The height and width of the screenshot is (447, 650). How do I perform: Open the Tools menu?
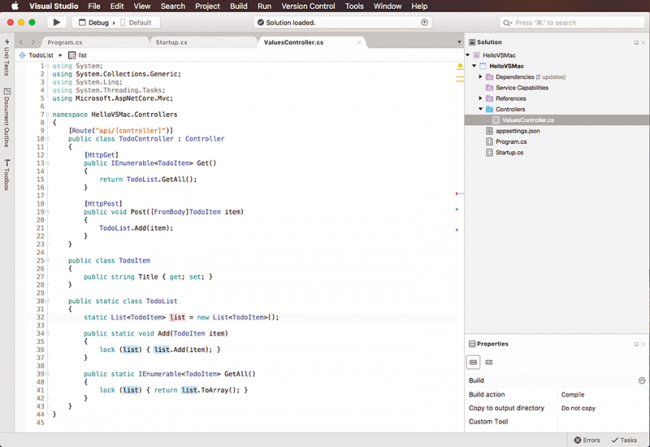point(354,6)
